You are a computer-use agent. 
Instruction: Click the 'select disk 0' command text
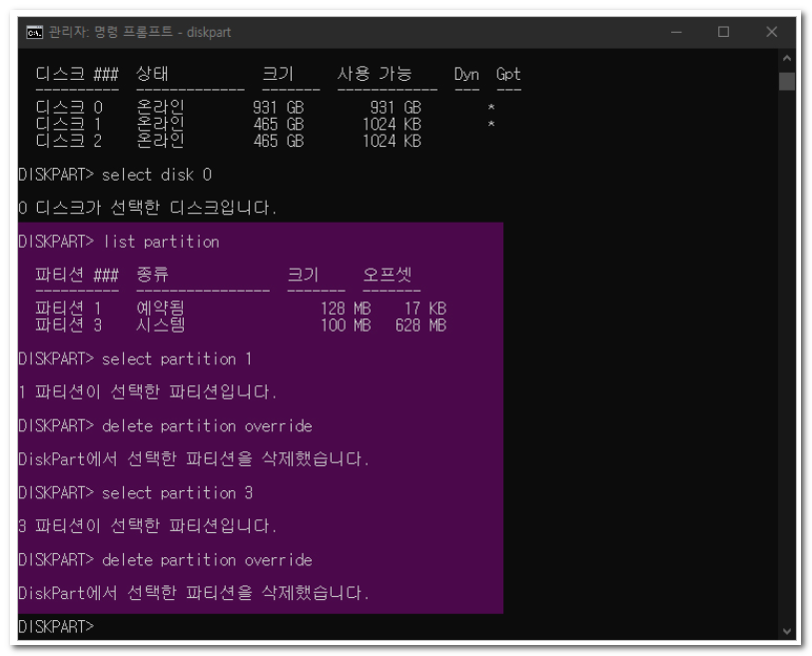tap(157, 175)
